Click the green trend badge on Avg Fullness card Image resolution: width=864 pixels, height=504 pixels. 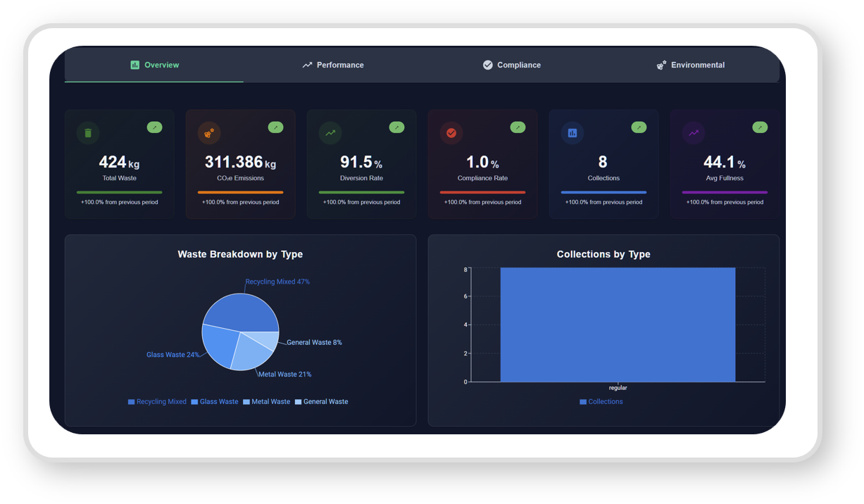tap(760, 127)
